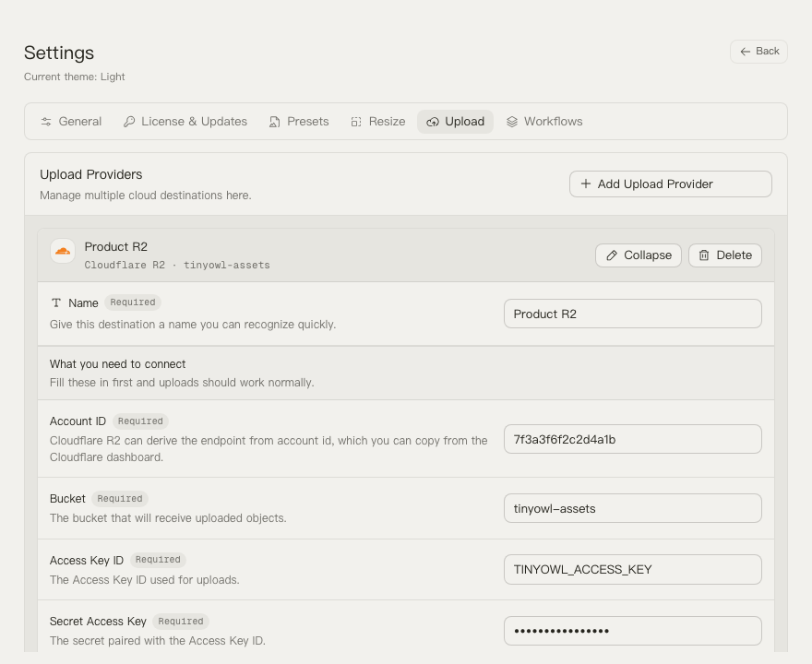This screenshot has height=664, width=812.
Task: Switch to License & Updates tab
Action: tap(185, 122)
